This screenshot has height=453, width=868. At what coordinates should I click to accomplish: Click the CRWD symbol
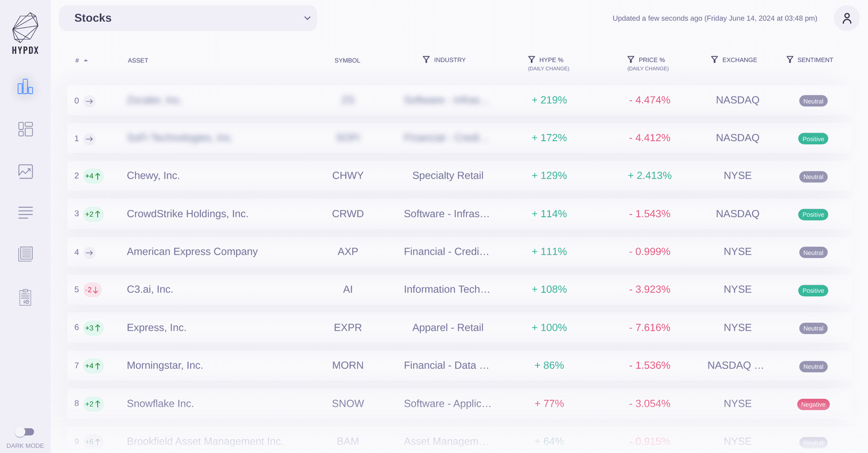pyautogui.click(x=348, y=214)
